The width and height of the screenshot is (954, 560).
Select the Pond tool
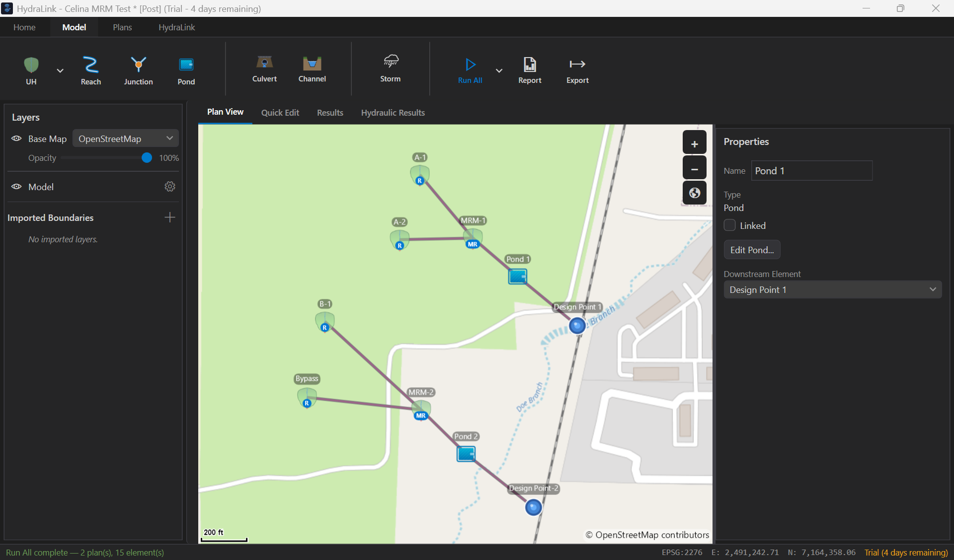tap(186, 70)
